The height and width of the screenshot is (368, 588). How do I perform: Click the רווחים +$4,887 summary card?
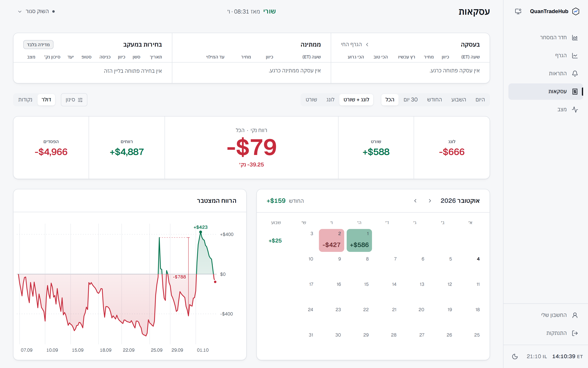pos(127,148)
